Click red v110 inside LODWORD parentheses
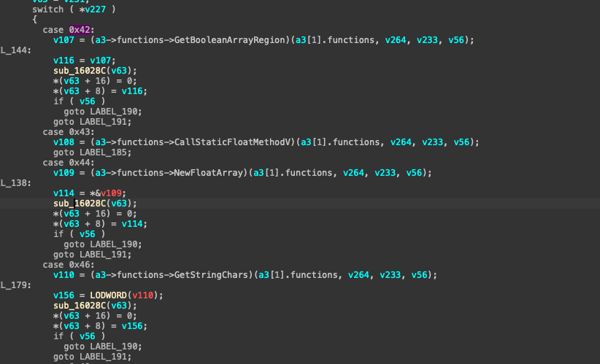 (x=145, y=295)
